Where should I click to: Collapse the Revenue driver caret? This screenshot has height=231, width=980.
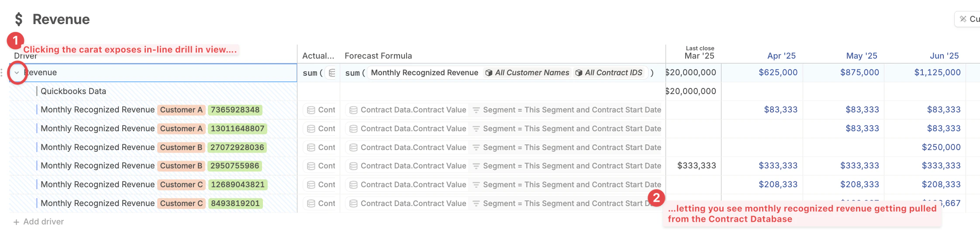point(17,73)
